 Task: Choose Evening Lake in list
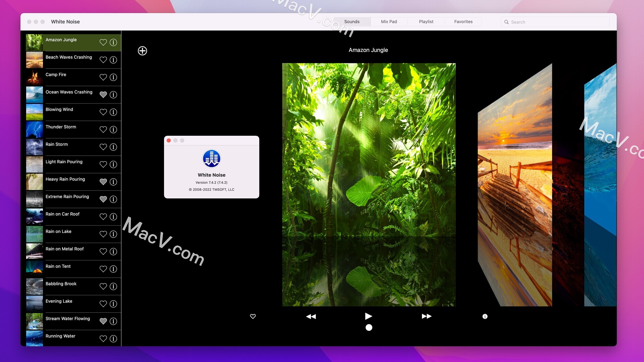73,304
